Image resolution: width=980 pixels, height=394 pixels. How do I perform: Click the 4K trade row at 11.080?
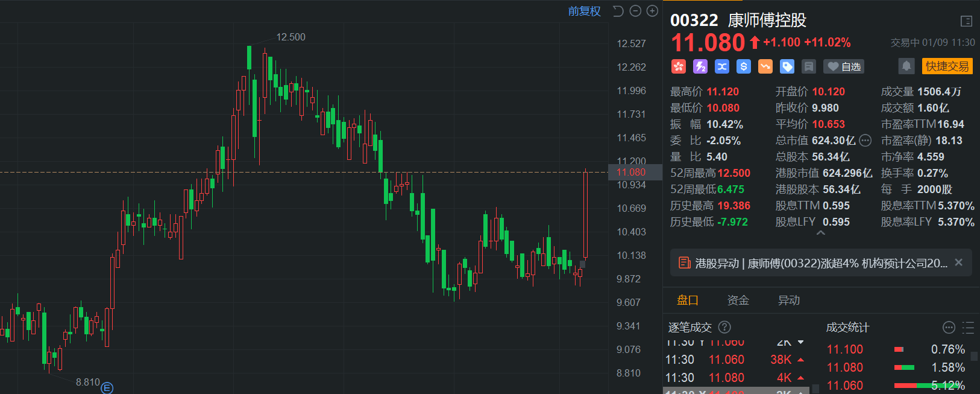pyautogui.click(x=736, y=378)
